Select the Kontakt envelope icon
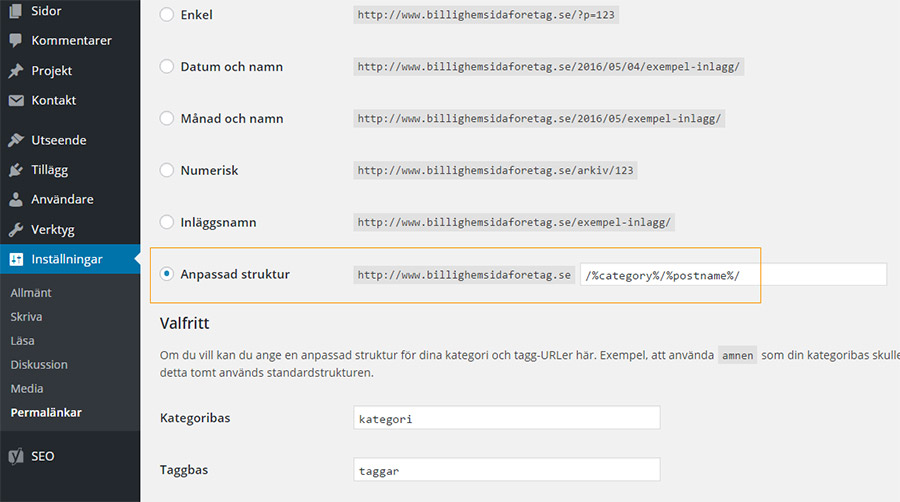Image resolution: width=900 pixels, height=502 pixels. 16,100
